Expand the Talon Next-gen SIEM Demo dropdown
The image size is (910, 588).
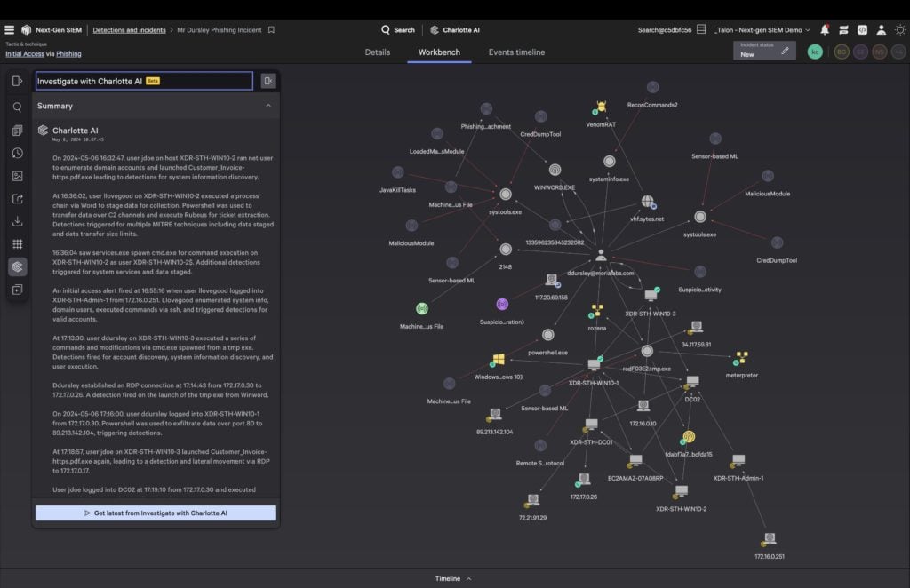click(762, 29)
